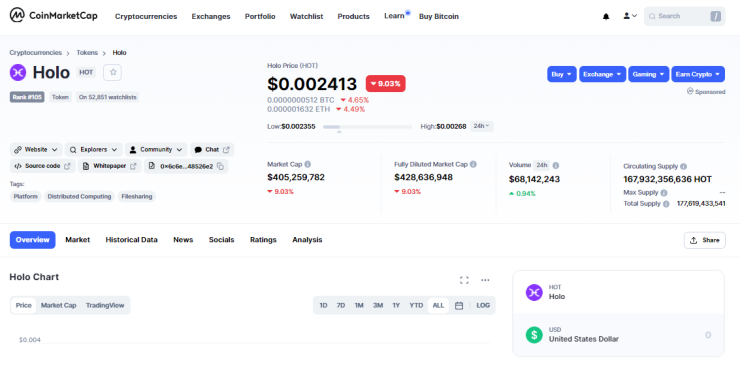
Task: Open the Exchange dropdown button
Action: [x=603, y=74]
